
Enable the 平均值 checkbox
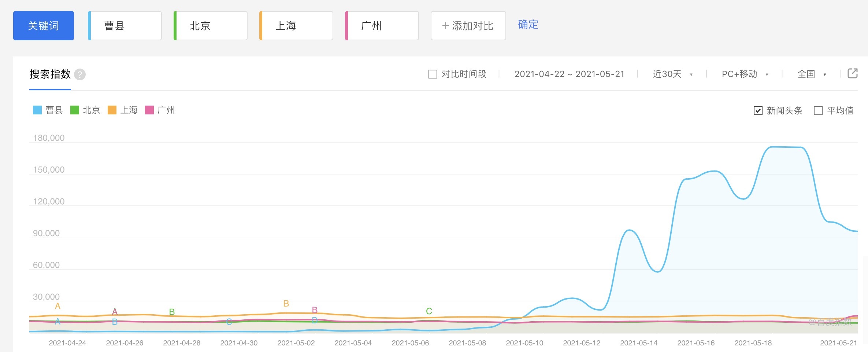(x=818, y=111)
